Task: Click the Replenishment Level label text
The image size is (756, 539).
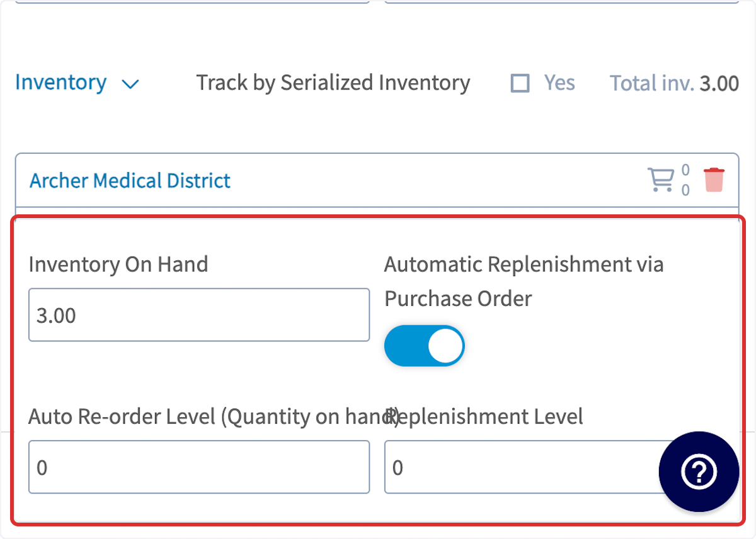Action: 484,416
